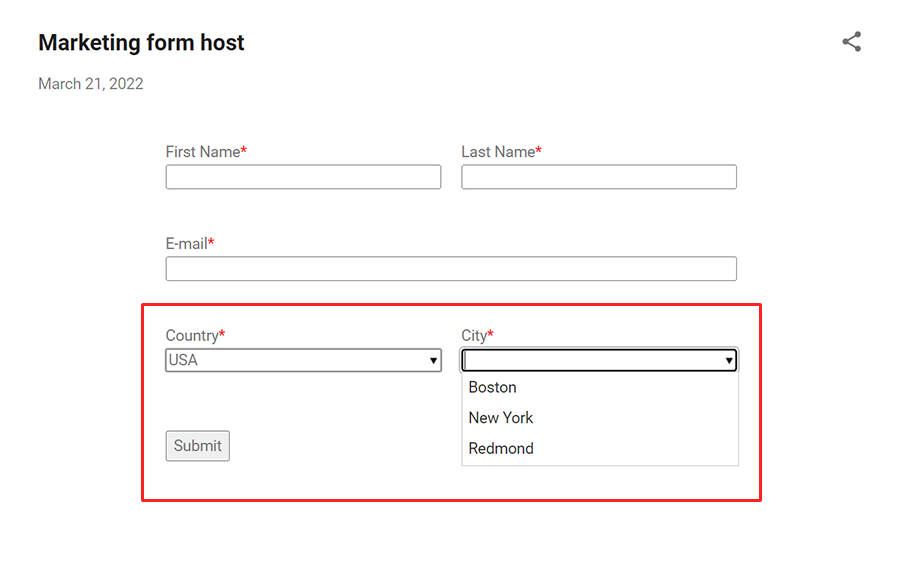This screenshot has width=900, height=581.
Task: Select New York from the City list
Action: [x=501, y=417]
